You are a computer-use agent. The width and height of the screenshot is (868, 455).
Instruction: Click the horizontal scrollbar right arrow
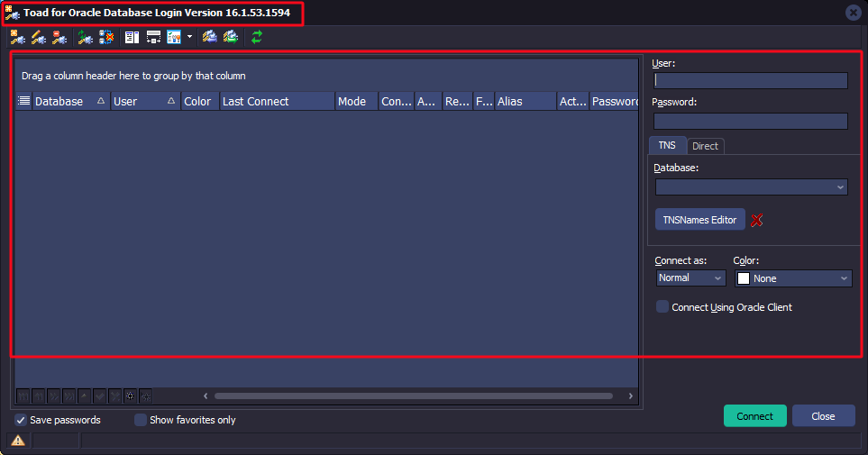coord(631,396)
